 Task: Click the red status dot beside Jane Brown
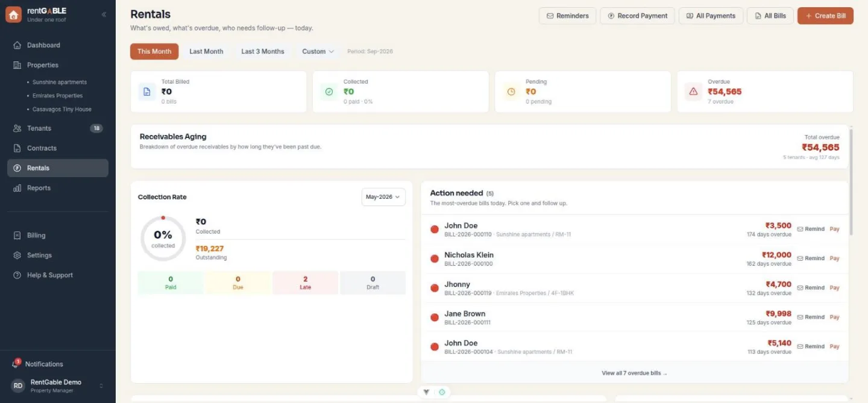(434, 317)
